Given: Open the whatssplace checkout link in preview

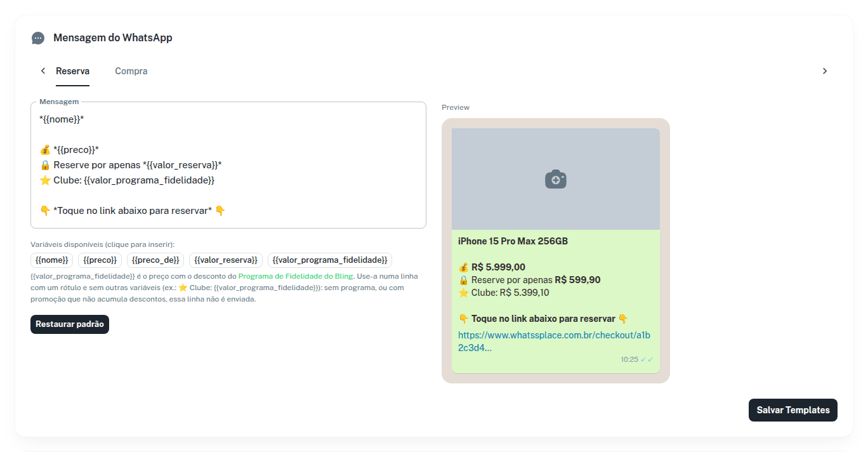Looking at the screenshot, I should [554, 342].
